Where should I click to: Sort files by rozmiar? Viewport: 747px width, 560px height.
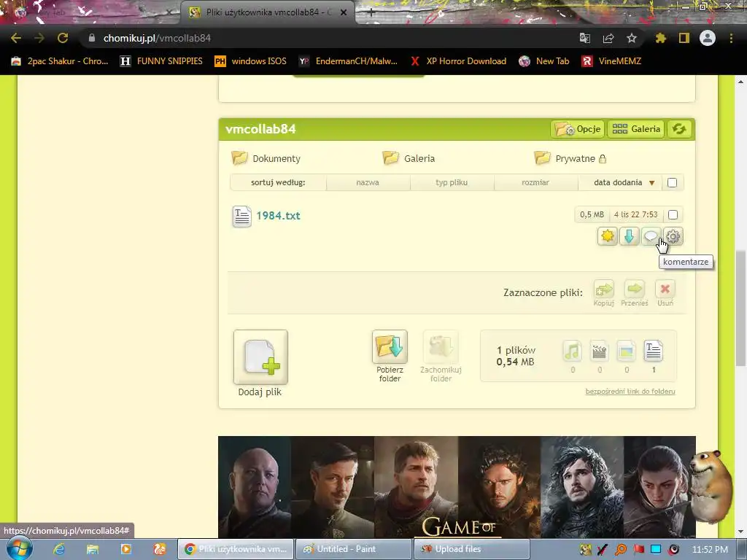click(535, 182)
